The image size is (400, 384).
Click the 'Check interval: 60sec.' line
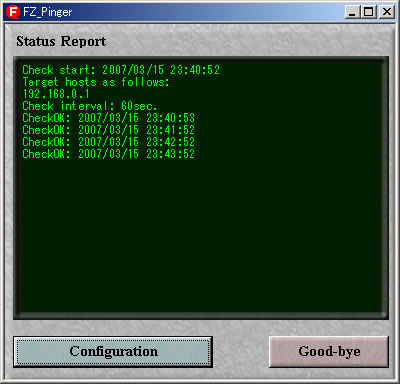click(x=89, y=106)
